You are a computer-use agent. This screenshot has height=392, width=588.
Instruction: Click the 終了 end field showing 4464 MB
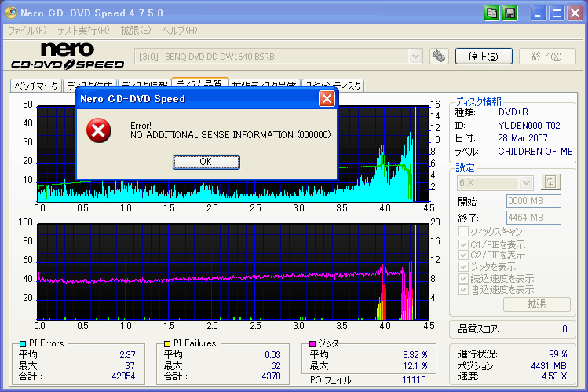point(534,218)
